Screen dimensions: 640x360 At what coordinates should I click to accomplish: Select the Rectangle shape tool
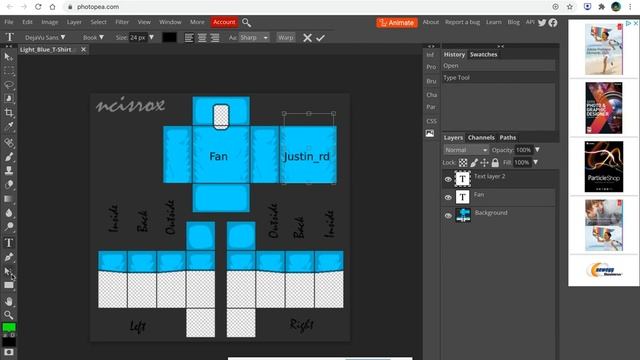coord(9,285)
